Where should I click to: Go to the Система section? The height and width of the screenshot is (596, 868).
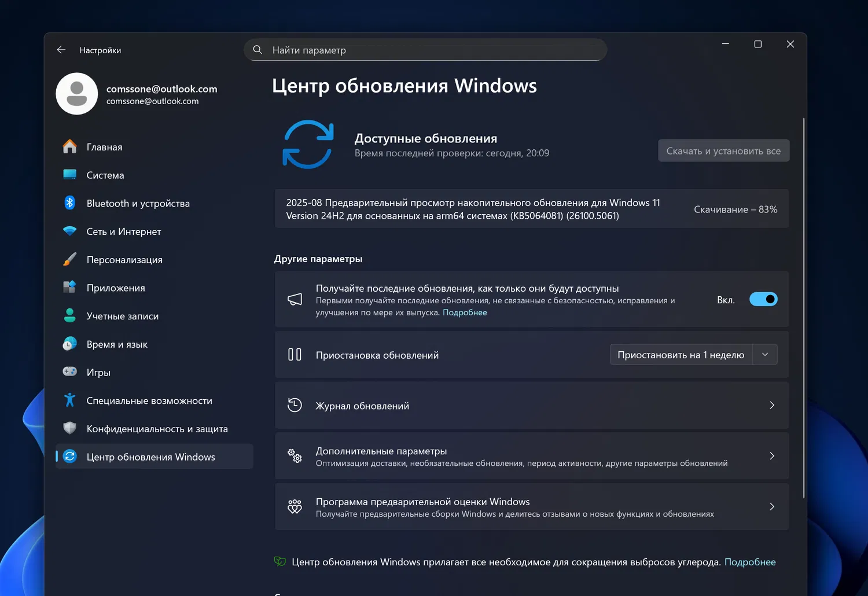point(155,175)
